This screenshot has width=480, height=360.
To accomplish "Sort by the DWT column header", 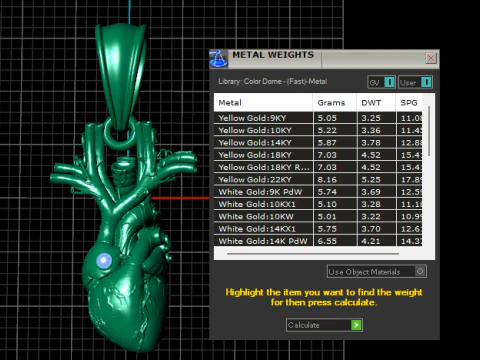I will pyautogui.click(x=376, y=103).
